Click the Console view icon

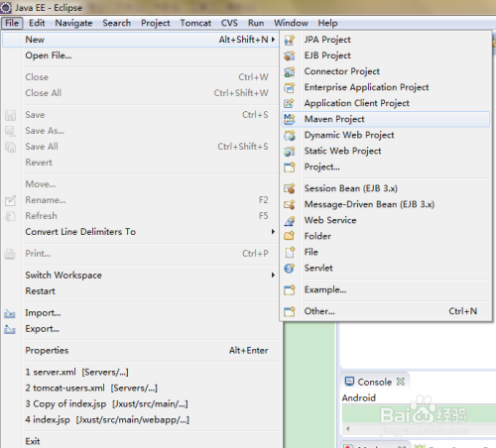coord(349,382)
